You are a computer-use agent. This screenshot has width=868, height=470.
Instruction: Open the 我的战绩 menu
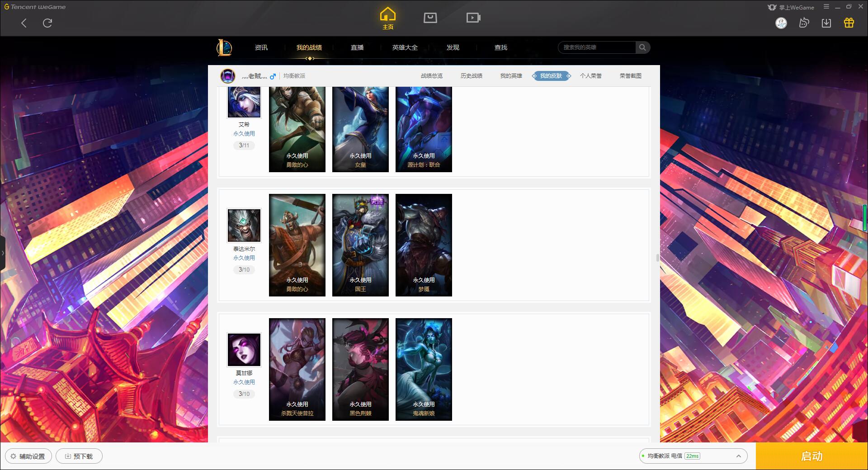point(309,47)
